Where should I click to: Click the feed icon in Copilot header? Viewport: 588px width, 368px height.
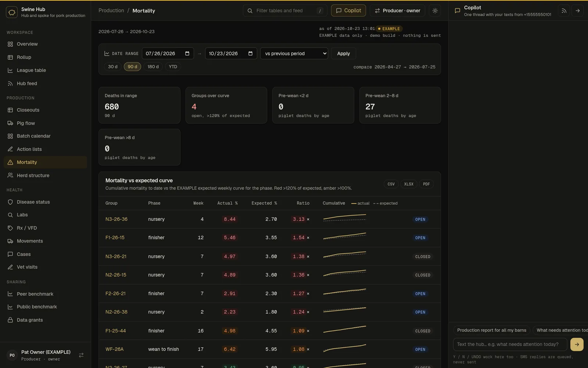click(x=564, y=11)
